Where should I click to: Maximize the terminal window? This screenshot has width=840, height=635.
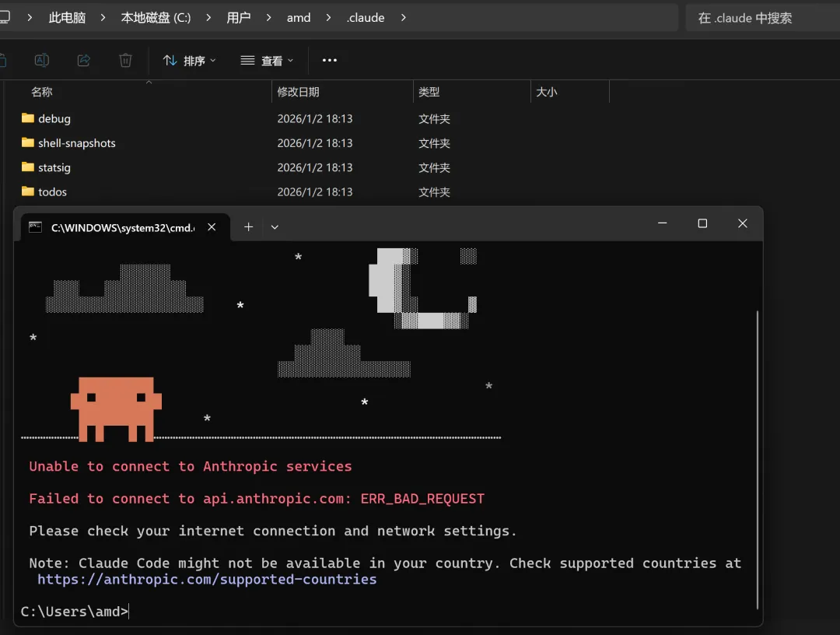[702, 223]
